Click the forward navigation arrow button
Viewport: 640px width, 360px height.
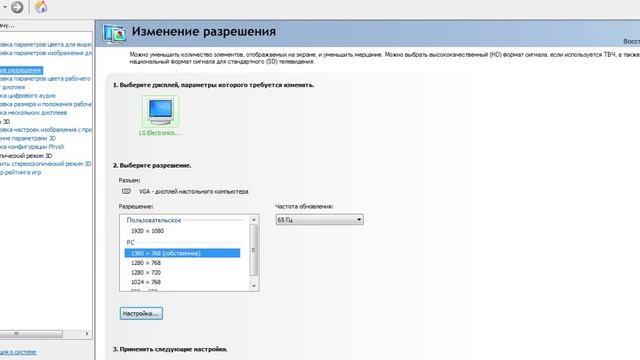17,7
